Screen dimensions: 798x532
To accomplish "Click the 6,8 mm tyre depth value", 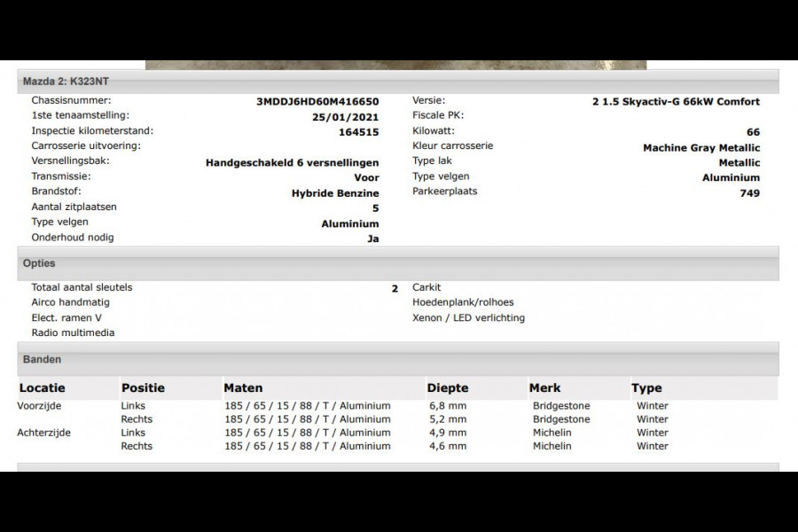I will pyautogui.click(x=446, y=406).
